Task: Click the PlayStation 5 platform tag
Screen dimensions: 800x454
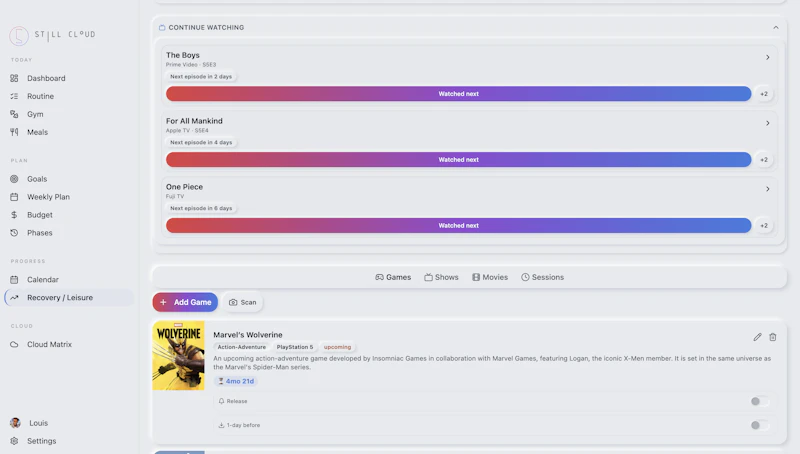Action: [x=295, y=347]
